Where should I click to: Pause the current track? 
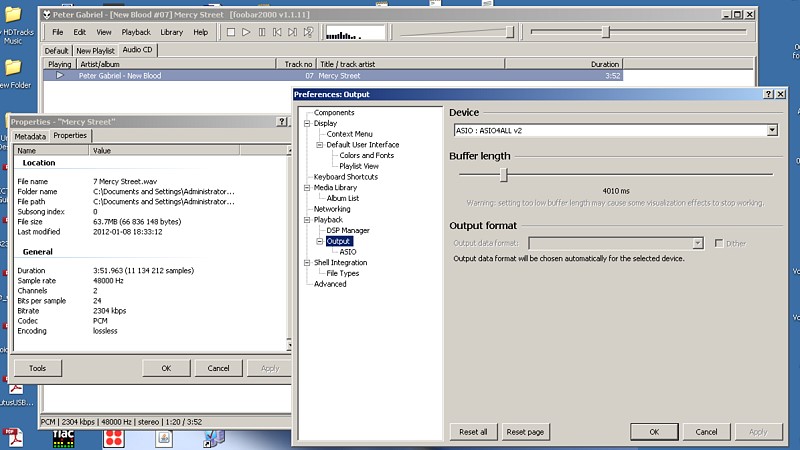pos(262,32)
